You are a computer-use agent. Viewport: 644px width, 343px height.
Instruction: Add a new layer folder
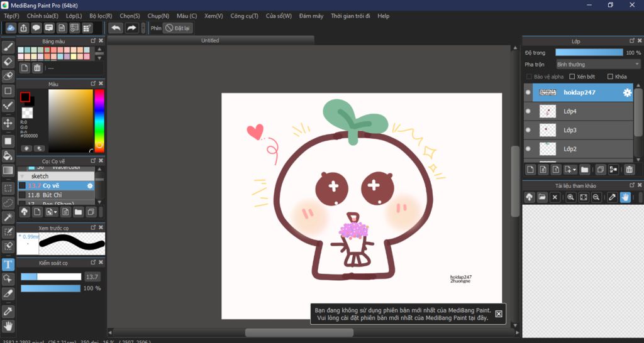[x=584, y=170]
